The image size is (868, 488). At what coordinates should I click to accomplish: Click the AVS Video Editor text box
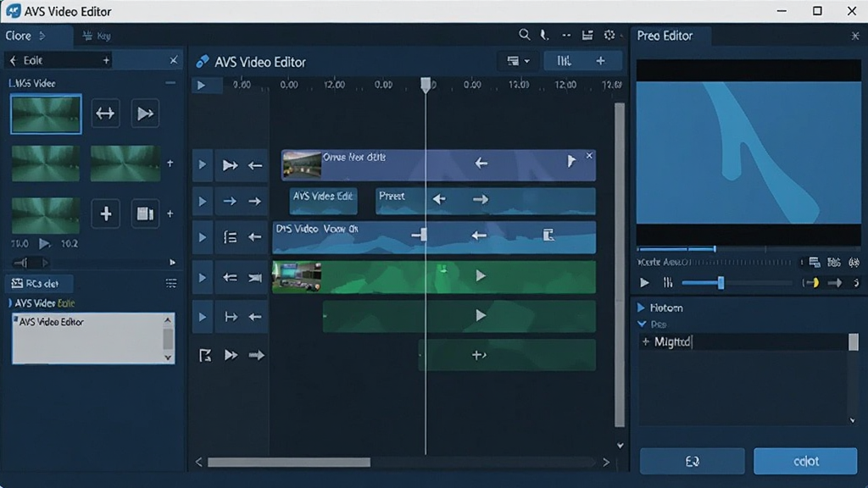pos(93,338)
